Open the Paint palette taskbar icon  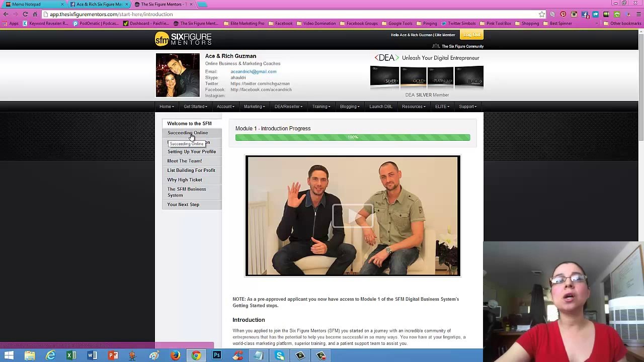coord(154,356)
